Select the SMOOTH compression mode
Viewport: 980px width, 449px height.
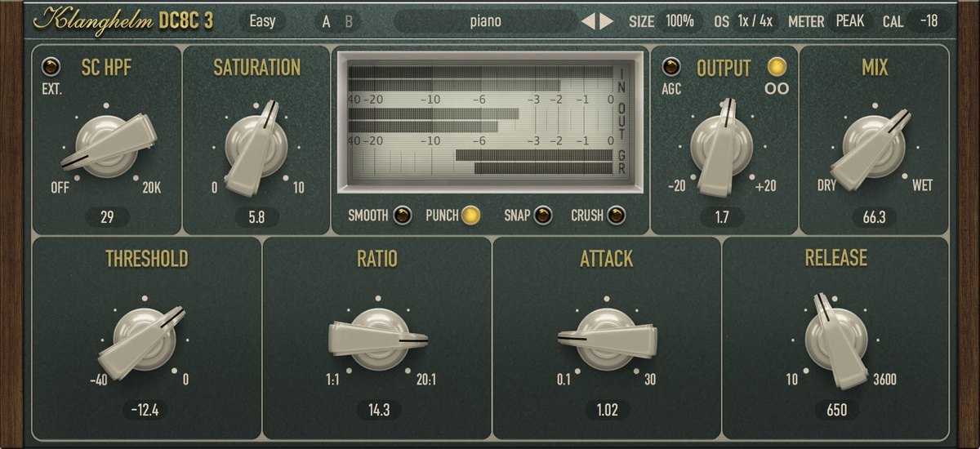click(402, 216)
